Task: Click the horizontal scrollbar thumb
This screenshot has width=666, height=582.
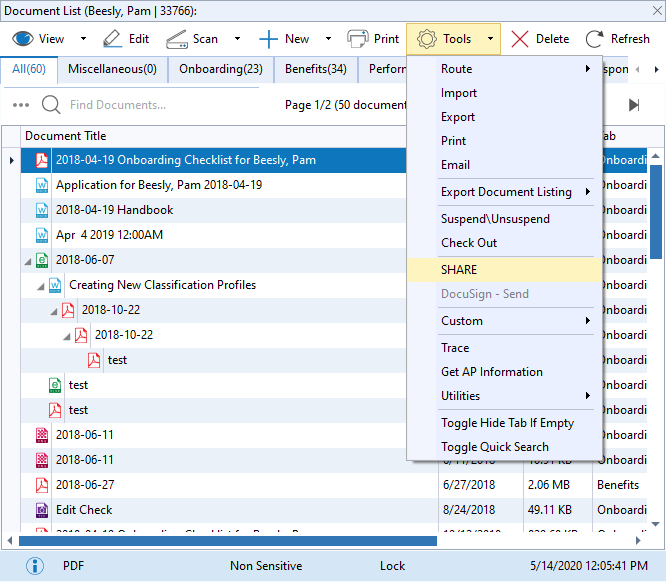Action: coord(228,541)
